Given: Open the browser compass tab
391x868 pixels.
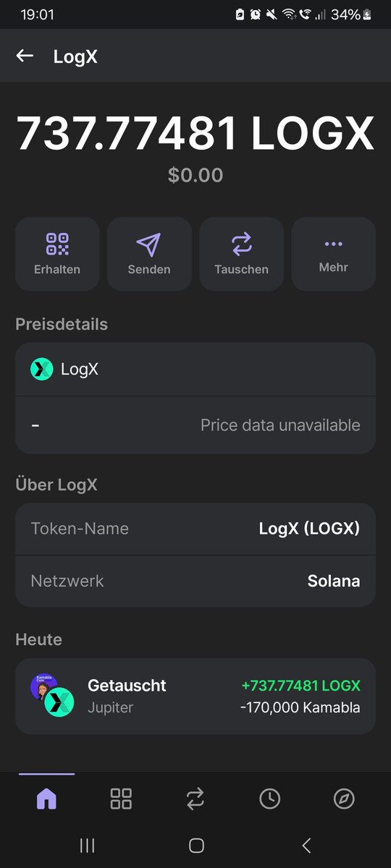Looking at the screenshot, I should (344, 799).
